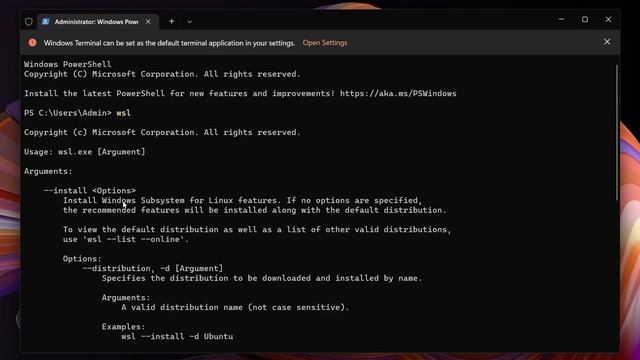The width and height of the screenshot is (640, 360).
Task: Click the '--install <Options>' line
Action: click(89, 191)
